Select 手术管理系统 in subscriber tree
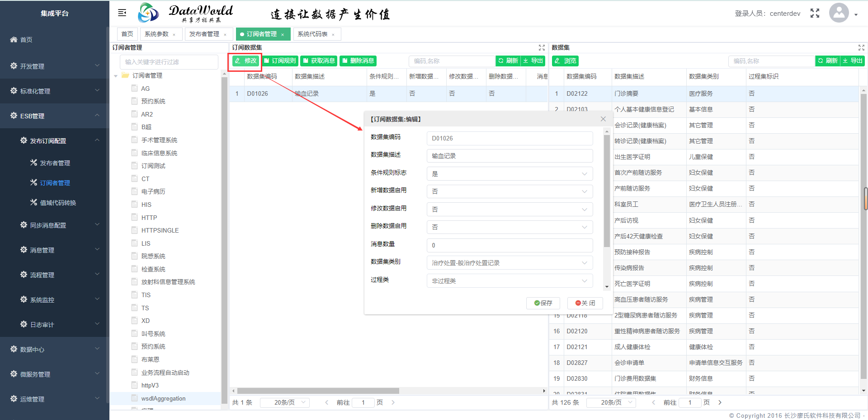Image resolution: width=868 pixels, height=420 pixels. (159, 140)
